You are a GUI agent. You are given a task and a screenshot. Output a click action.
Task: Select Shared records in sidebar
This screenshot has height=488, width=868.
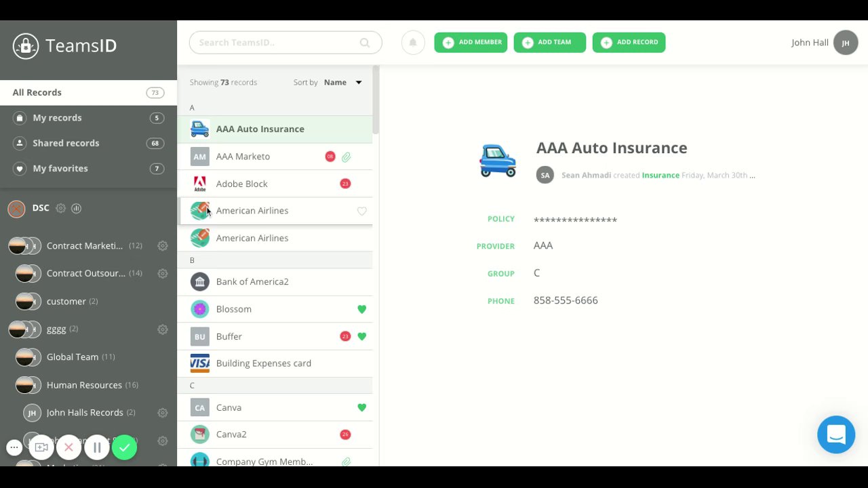(88, 143)
